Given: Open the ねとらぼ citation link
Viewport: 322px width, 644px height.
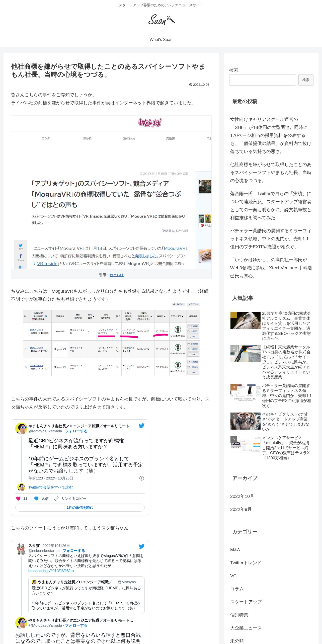Looking at the screenshot, I should click(117, 275).
